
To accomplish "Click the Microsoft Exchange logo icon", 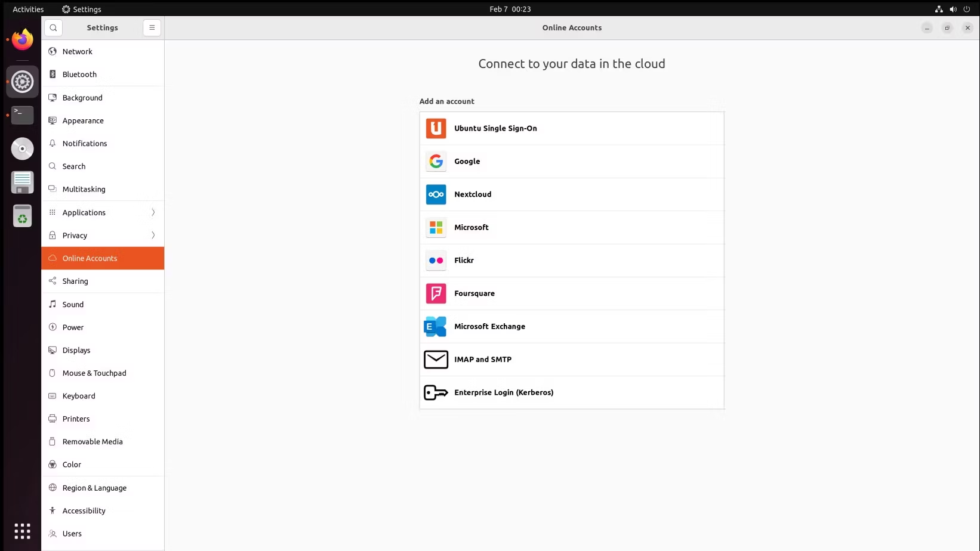I will click(x=436, y=326).
